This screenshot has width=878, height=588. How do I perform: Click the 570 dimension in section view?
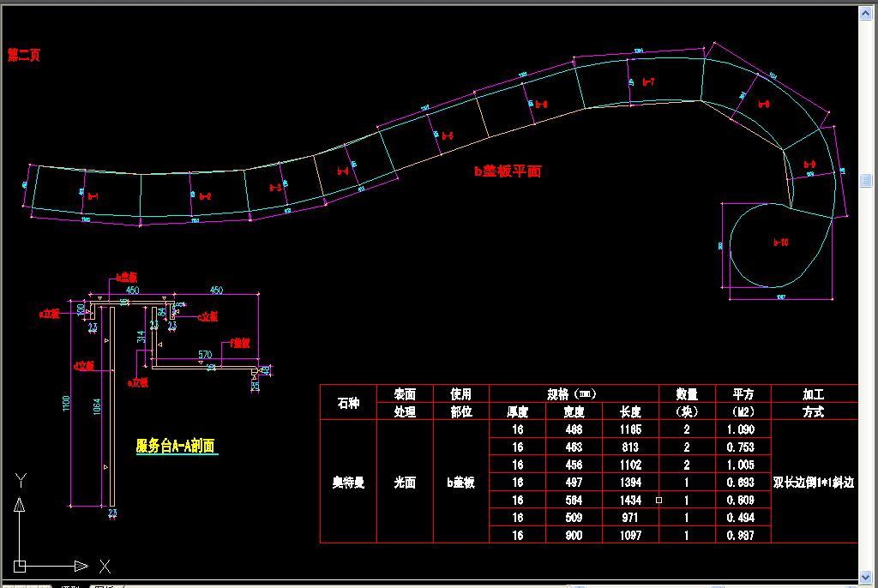(205, 354)
